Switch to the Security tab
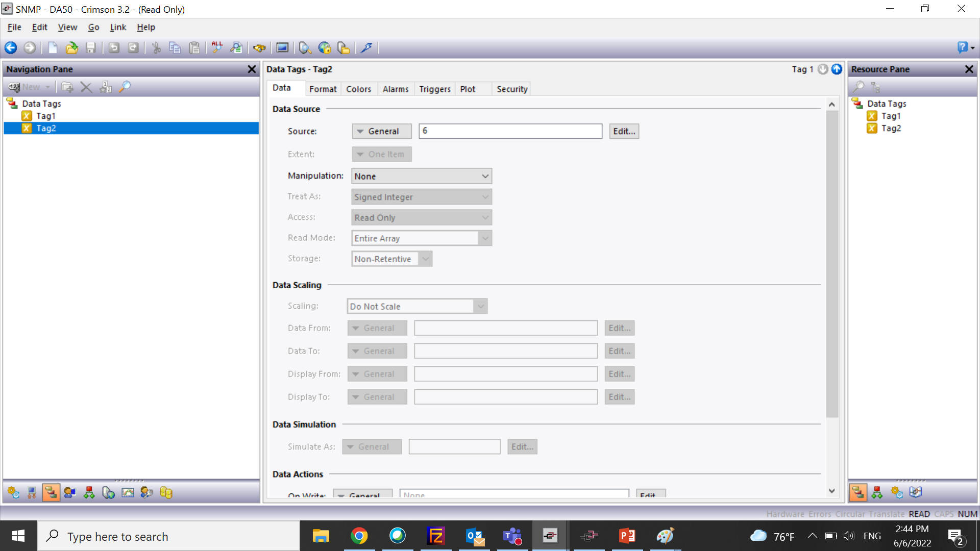 pos(512,89)
